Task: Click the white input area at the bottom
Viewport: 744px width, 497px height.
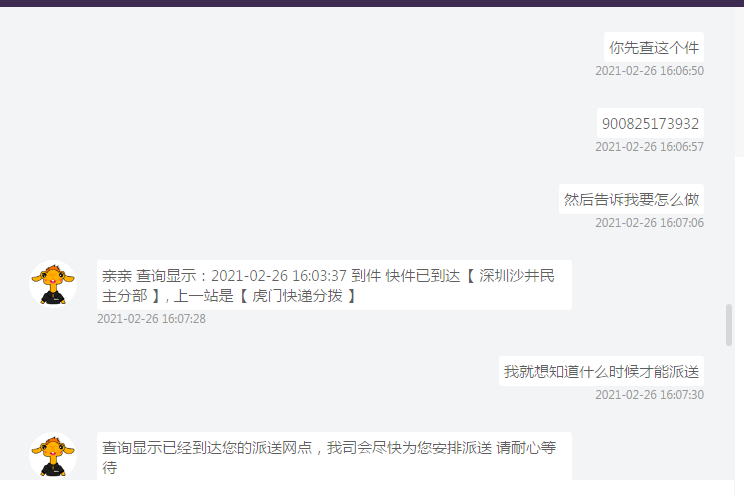Action: 367,488
